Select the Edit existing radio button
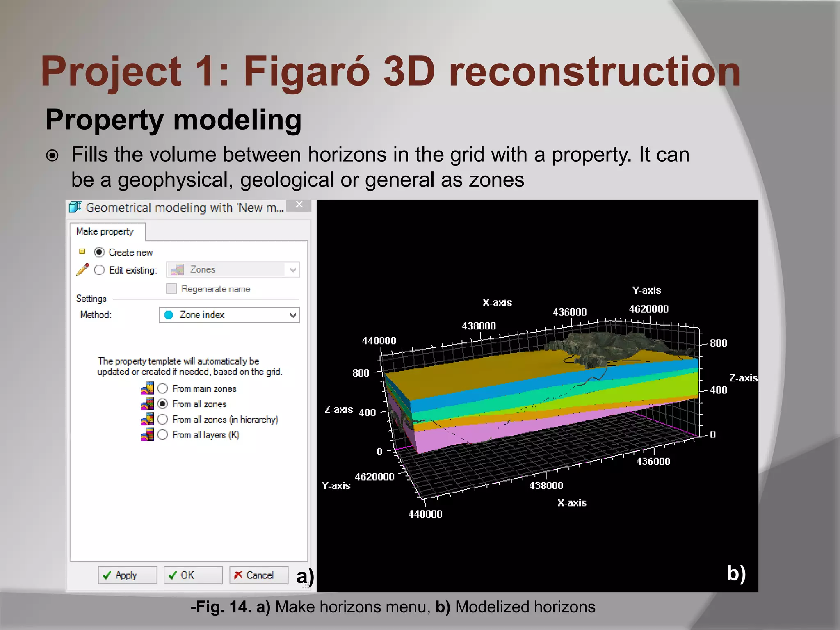This screenshot has height=630, width=840. pos(99,270)
